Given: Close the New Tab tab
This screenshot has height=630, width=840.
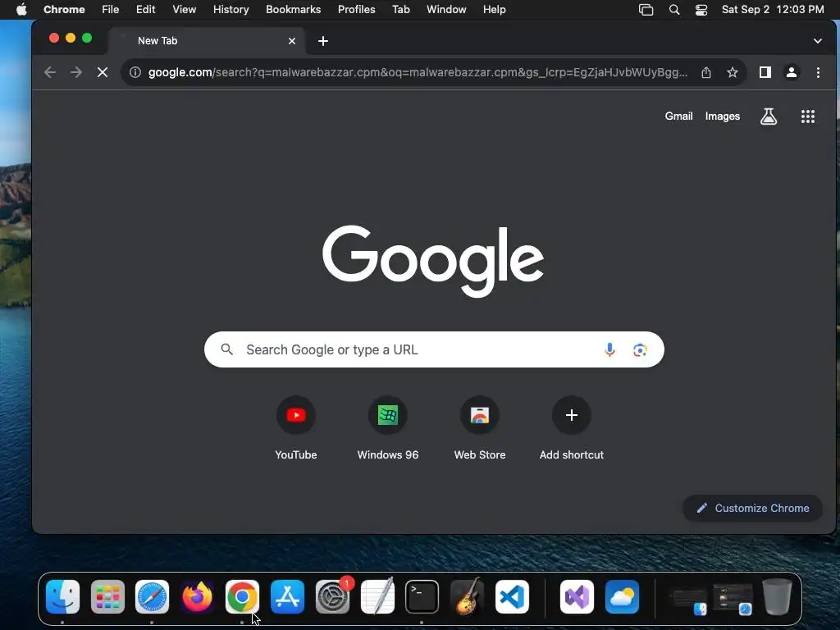Looking at the screenshot, I should point(292,41).
